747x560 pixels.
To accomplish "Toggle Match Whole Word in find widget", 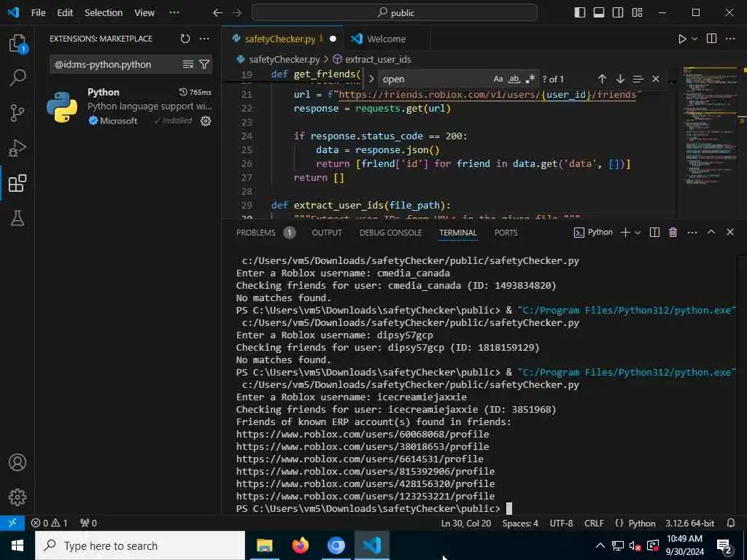I will pos(514,79).
